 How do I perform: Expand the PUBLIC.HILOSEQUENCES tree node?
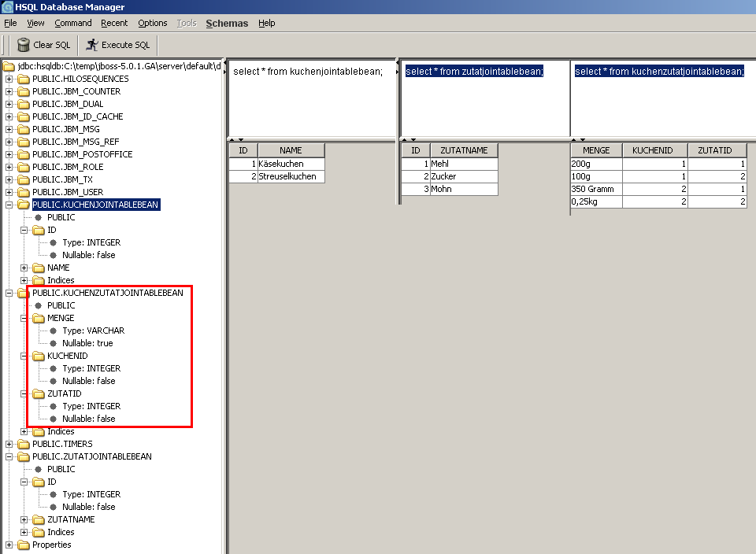(9, 79)
